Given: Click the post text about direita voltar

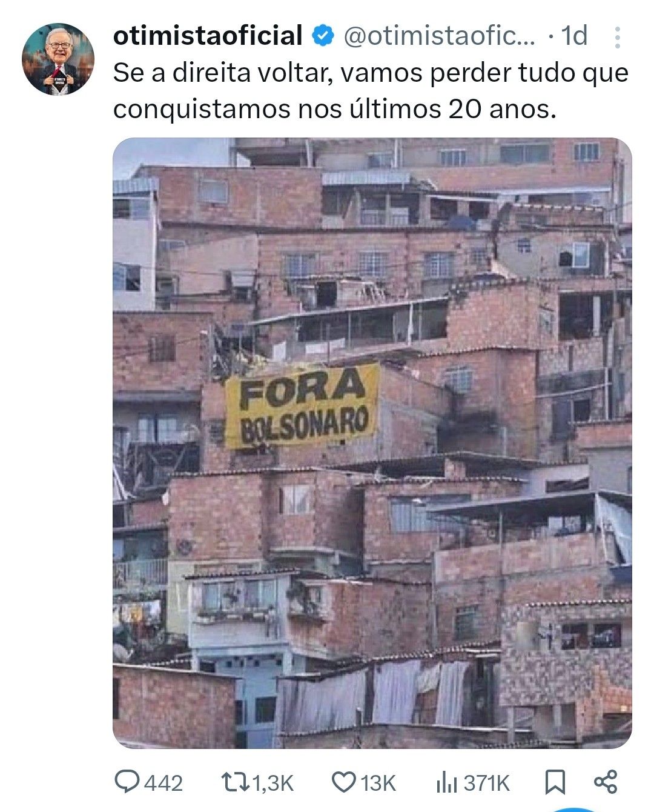Looking at the screenshot, I should (371, 91).
